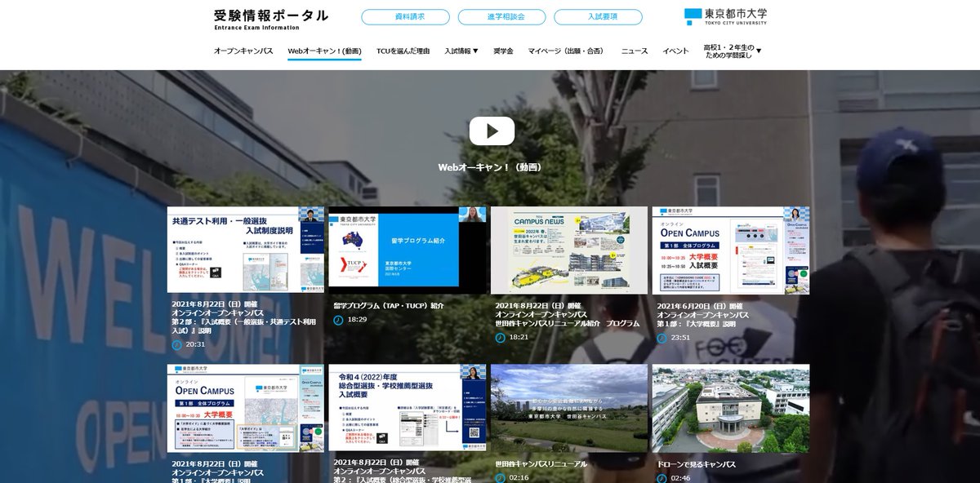Play the Webオーキャン hero video
980x483 pixels.
point(492,131)
